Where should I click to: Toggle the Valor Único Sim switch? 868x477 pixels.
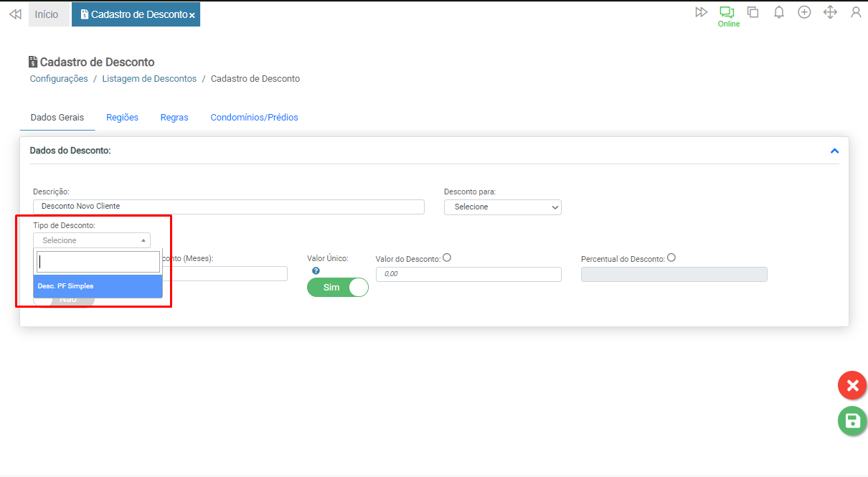[337, 287]
